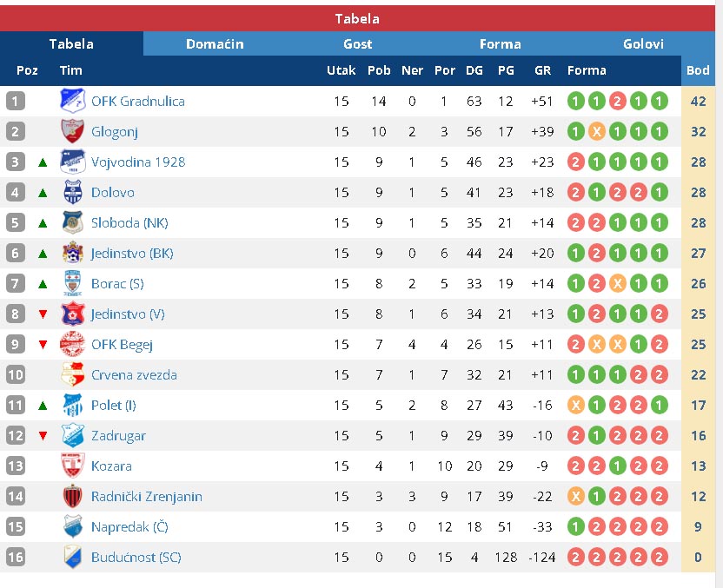723x588 pixels.
Task: Click the Radnički Zrenjanin striped crest
Action: click(73, 496)
